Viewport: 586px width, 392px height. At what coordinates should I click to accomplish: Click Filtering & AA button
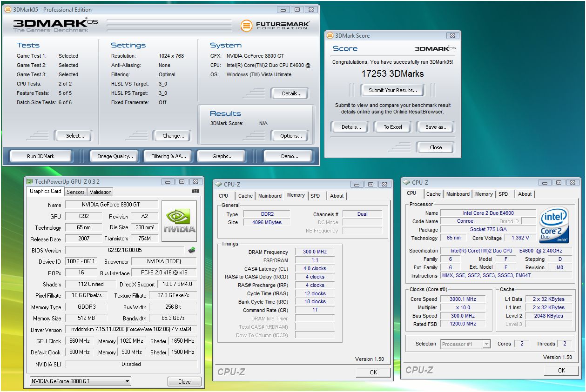(168, 156)
